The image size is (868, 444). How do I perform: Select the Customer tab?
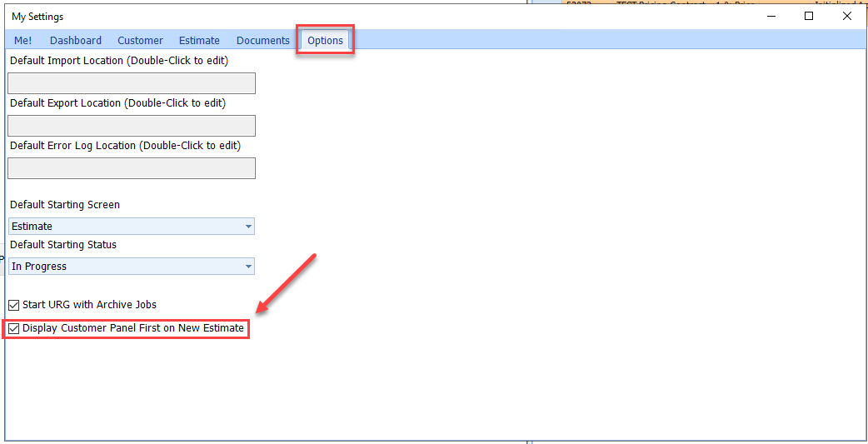[x=140, y=41]
